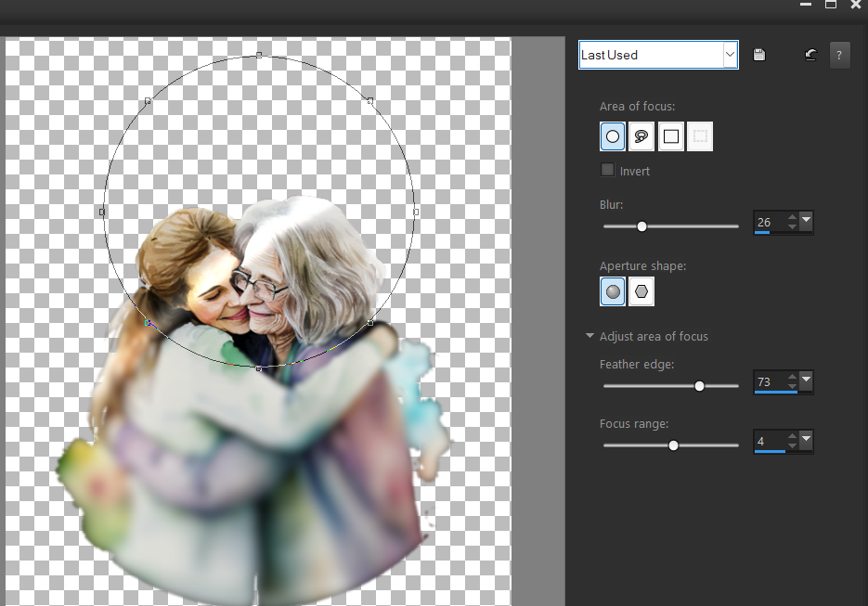
Task: Enable the Invert checkbox
Action: (608, 170)
